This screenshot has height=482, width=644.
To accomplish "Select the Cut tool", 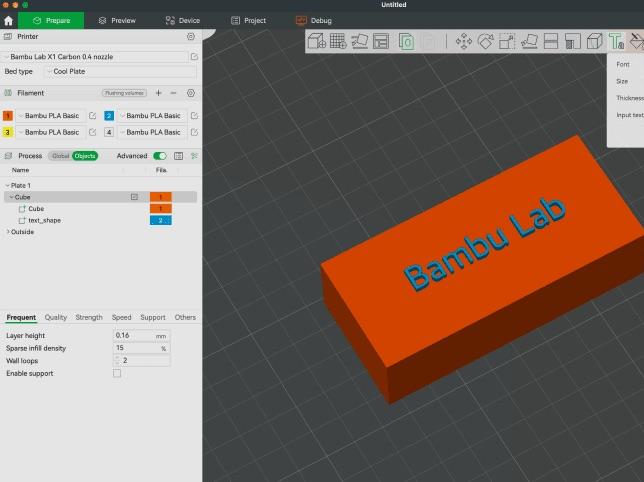I will (x=551, y=41).
